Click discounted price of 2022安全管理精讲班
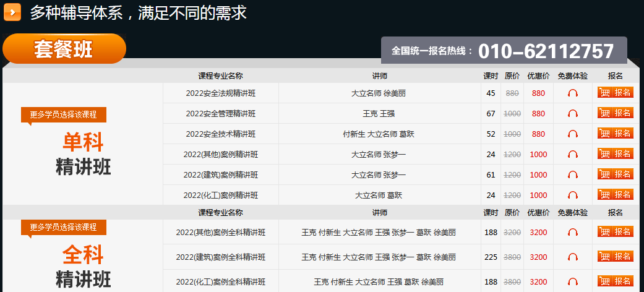644x292 pixels. pos(538,114)
